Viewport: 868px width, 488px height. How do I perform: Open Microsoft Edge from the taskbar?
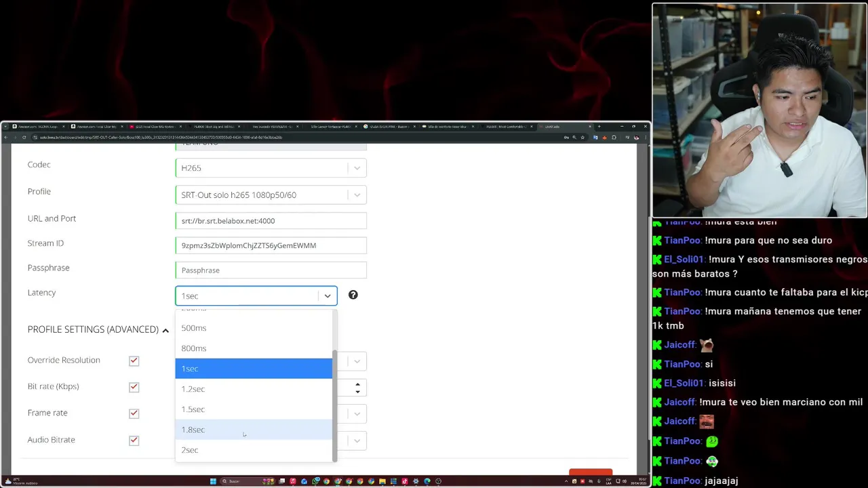[427, 481]
